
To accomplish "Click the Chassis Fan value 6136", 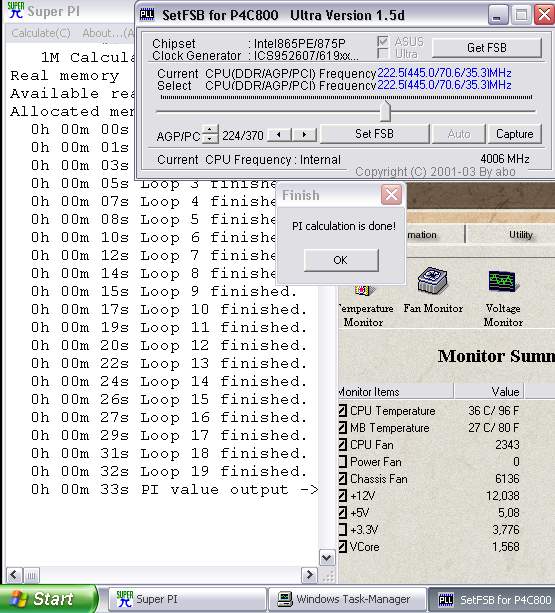I will (x=507, y=479).
